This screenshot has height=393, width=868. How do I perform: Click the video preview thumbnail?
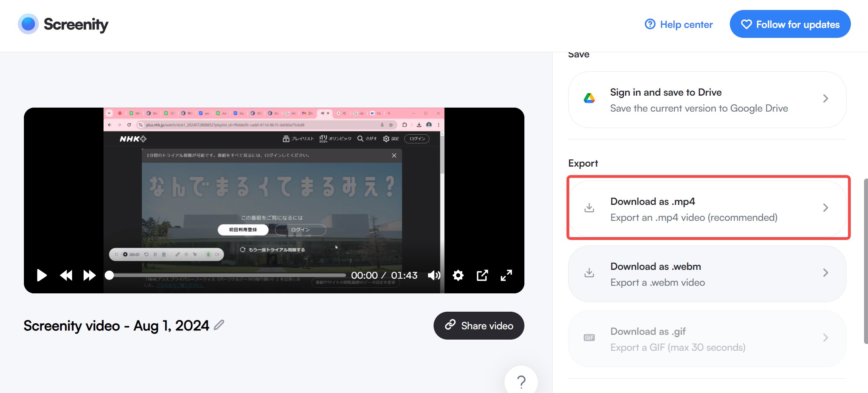[274, 200]
